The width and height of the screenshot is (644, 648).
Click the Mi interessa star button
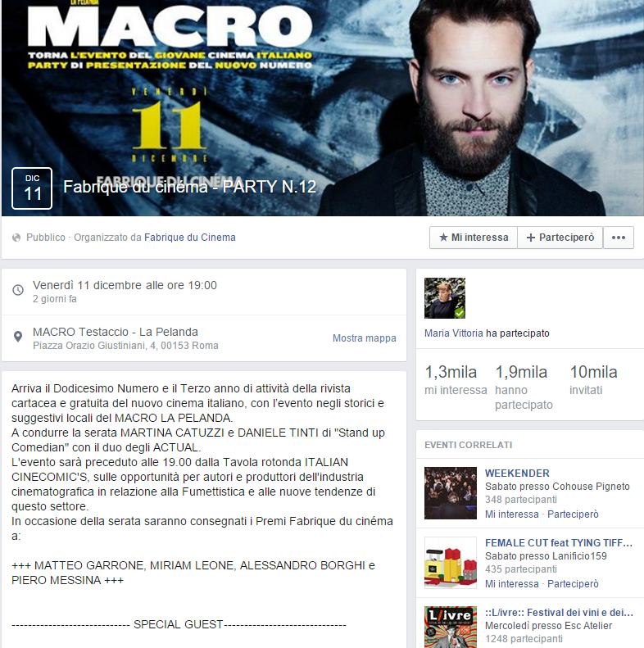pos(474,238)
